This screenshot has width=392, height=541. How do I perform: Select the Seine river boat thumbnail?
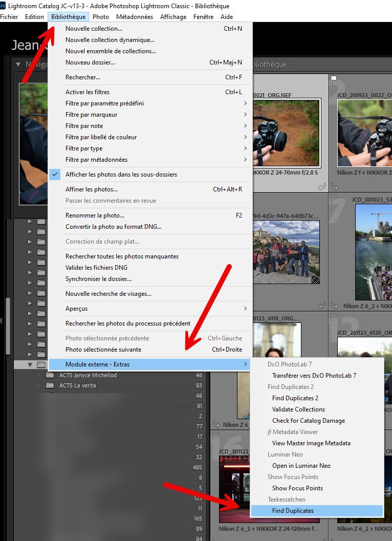point(374,252)
